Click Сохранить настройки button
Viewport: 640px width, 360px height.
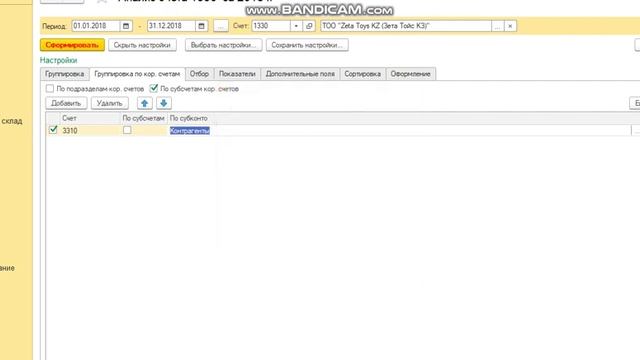[x=307, y=45]
